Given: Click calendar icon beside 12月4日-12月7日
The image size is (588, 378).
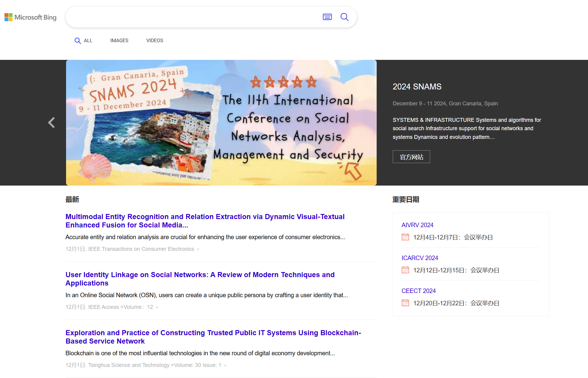Looking at the screenshot, I should tap(405, 237).
